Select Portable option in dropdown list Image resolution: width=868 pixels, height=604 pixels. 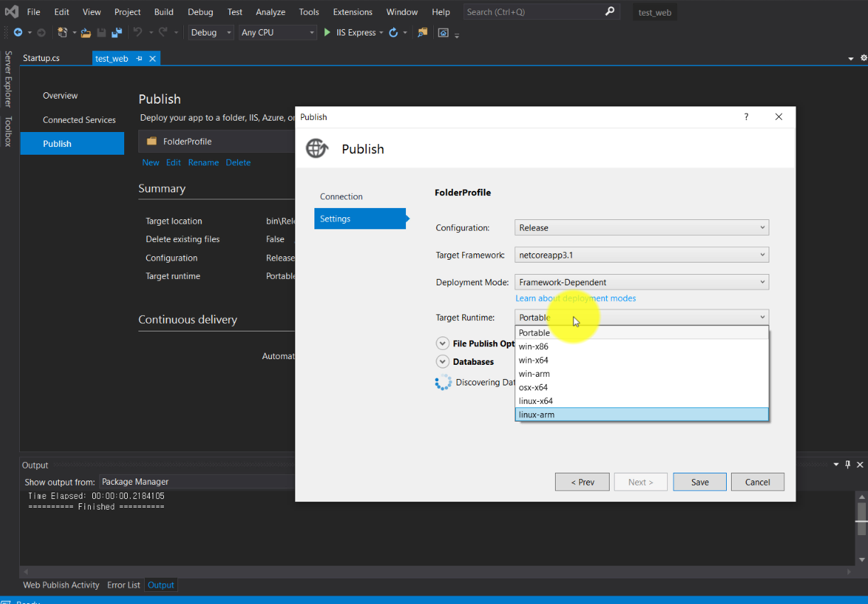click(642, 333)
